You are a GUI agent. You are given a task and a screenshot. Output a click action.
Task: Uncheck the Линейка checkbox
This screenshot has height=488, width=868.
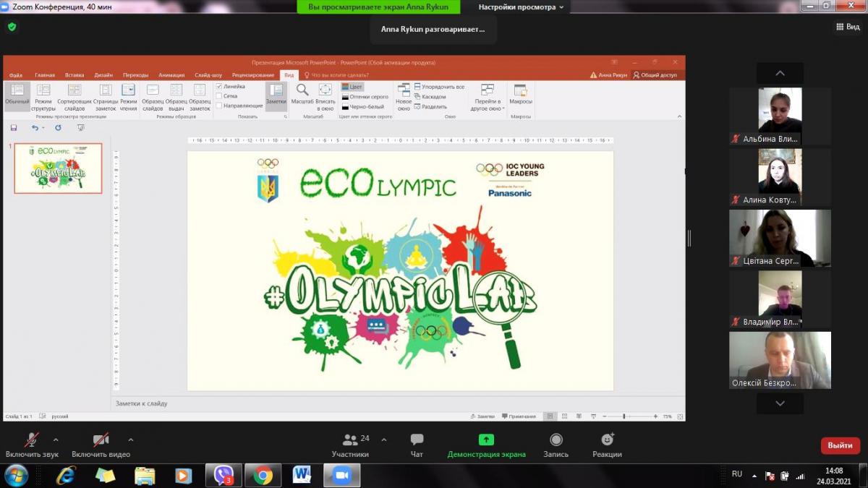(219, 86)
